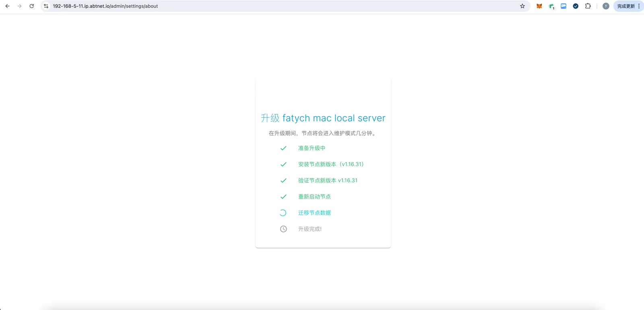
Task: Click the 准备升级中 step label
Action: pyautogui.click(x=312, y=148)
